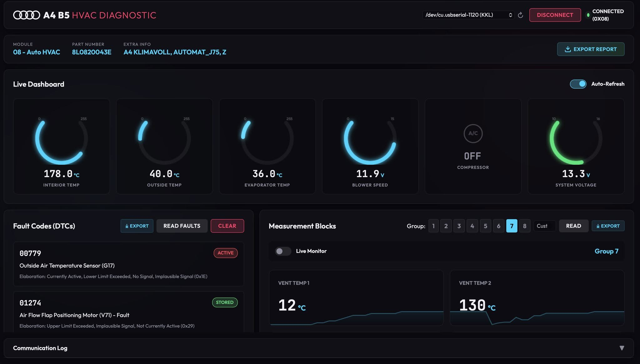Select measurement group 1
Screen dimensions: 640x364
(433, 226)
